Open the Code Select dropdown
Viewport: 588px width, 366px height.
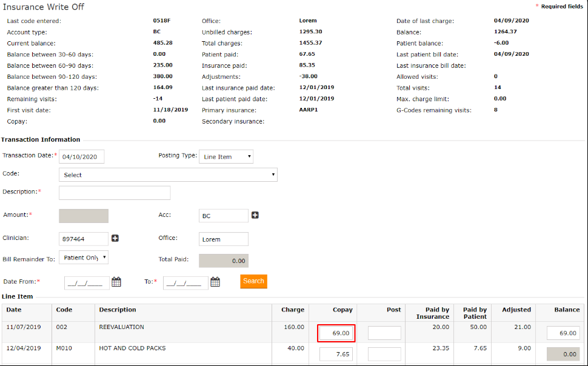[x=168, y=175]
